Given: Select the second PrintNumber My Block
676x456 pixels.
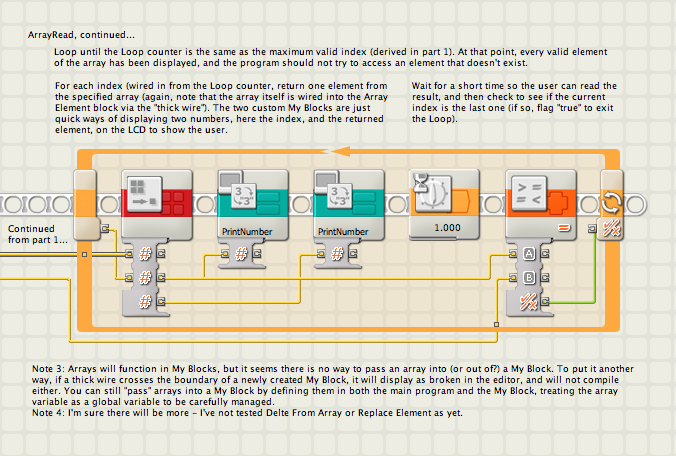Looking at the screenshot, I should [349, 204].
